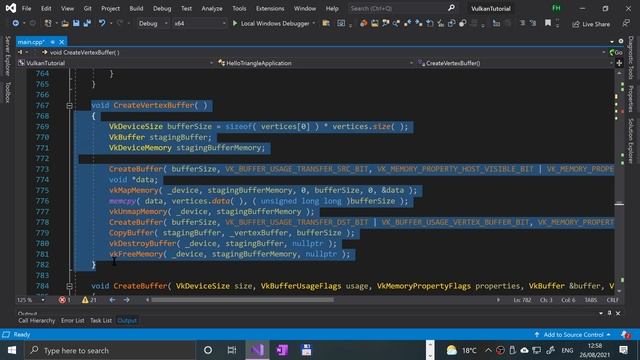Click the Live Share button
The width and height of the screenshot is (640, 360).
(x=591, y=24)
